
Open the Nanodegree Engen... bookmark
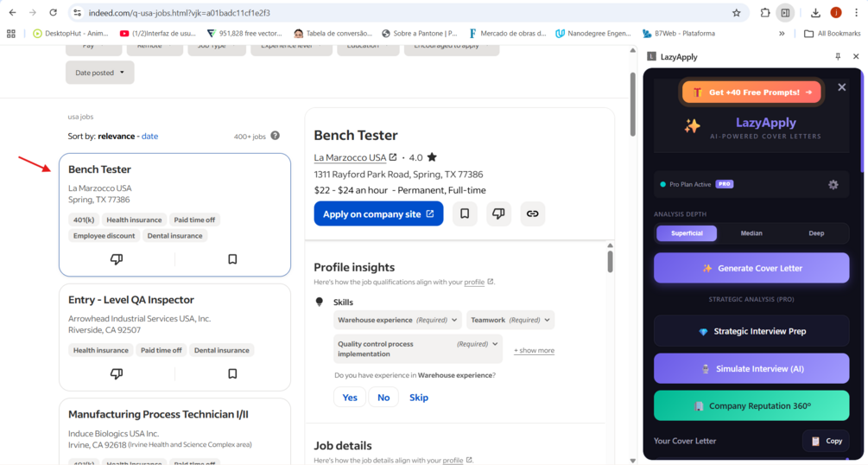(592, 34)
